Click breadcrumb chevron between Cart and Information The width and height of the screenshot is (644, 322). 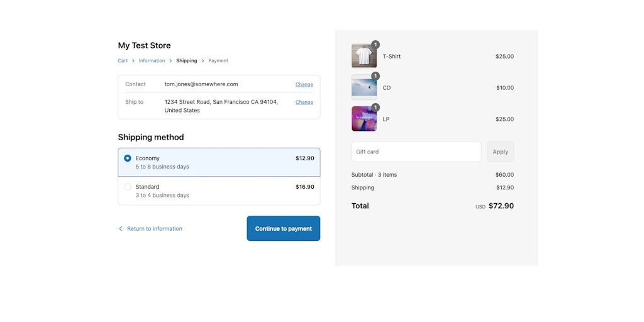click(x=133, y=61)
